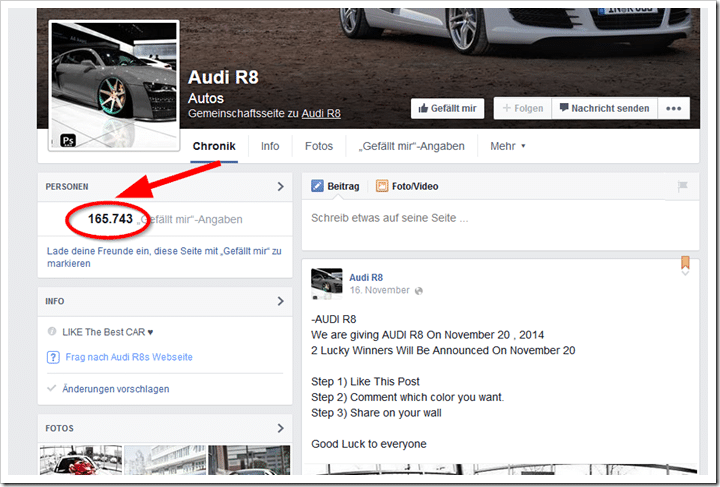Click the PERSONEN section header
Viewport: 720px width, 487px height.
point(67,187)
